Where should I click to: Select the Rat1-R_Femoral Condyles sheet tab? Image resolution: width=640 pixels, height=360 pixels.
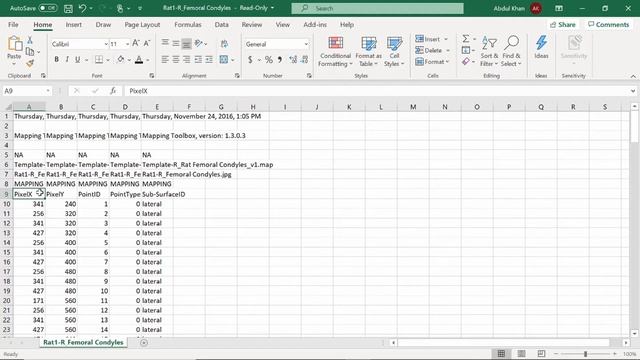tap(83, 342)
